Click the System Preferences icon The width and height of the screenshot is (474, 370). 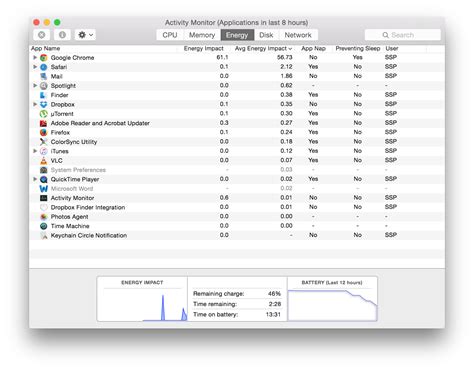point(44,170)
